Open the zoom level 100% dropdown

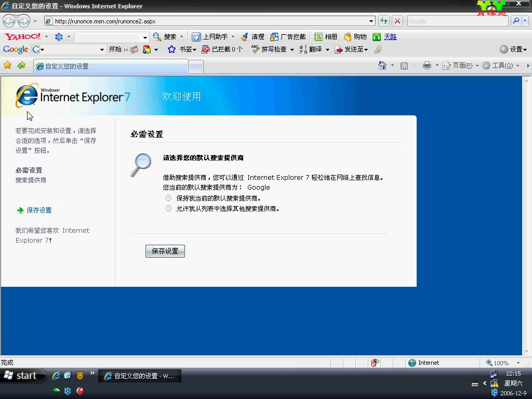[x=518, y=363]
